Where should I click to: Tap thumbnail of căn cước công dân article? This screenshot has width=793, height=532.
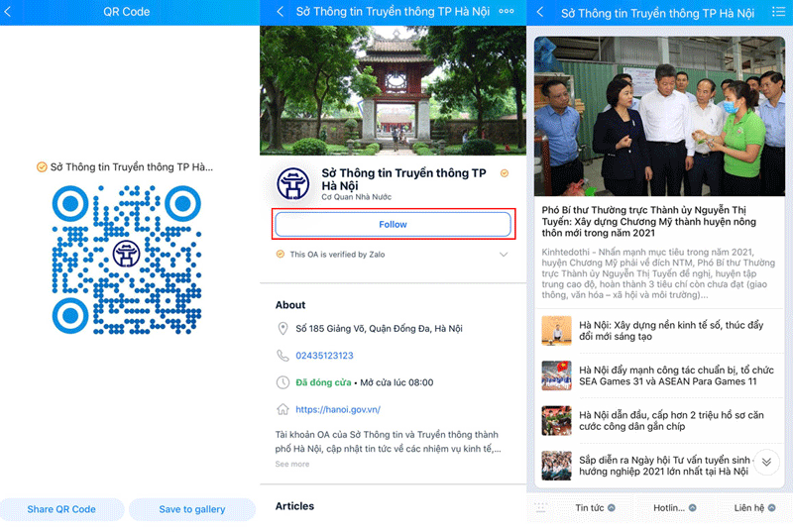[556, 420]
